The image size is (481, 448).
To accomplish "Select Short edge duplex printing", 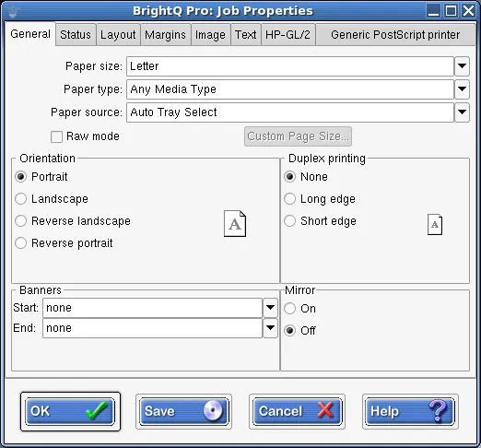I will [289, 221].
